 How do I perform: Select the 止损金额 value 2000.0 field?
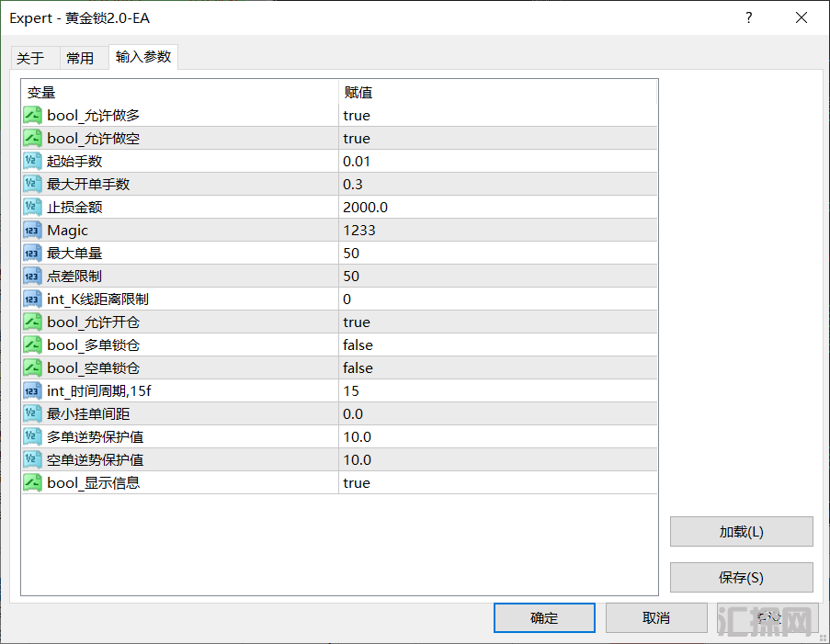pos(497,207)
